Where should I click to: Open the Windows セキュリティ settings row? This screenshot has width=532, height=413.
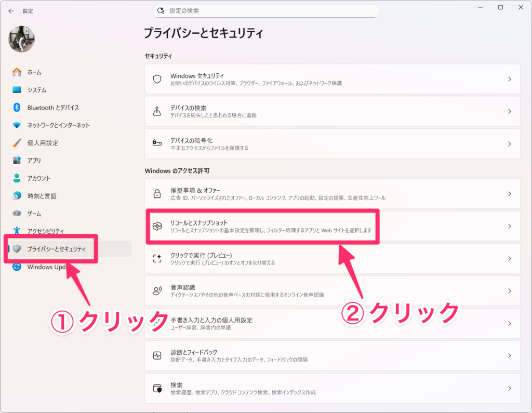[x=332, y=79]
